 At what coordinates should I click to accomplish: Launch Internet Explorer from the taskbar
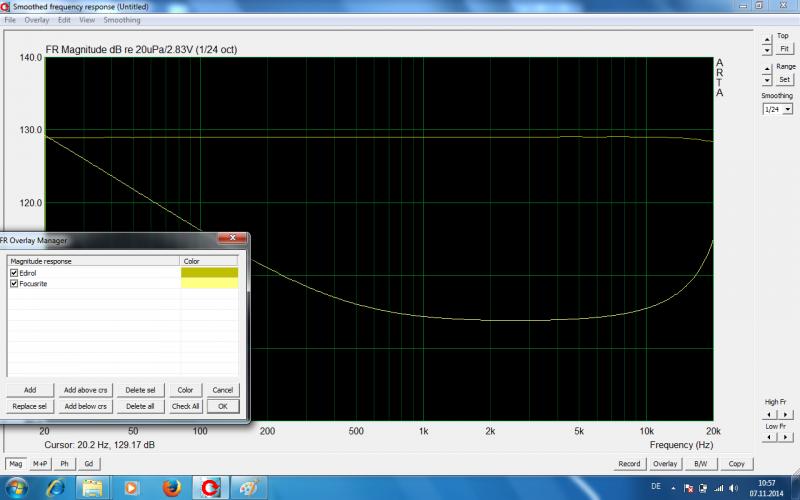pyautogui.click(x=56, y=487)
